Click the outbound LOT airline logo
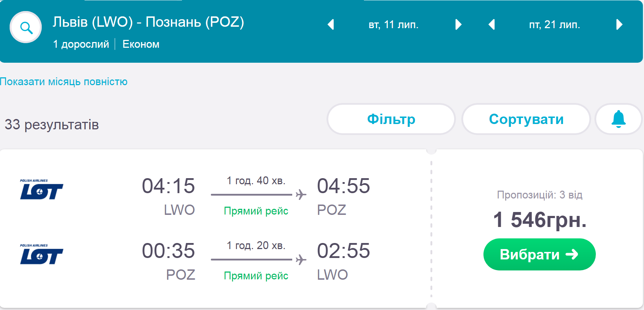644x310 pixels. click(x=41, y=189)
